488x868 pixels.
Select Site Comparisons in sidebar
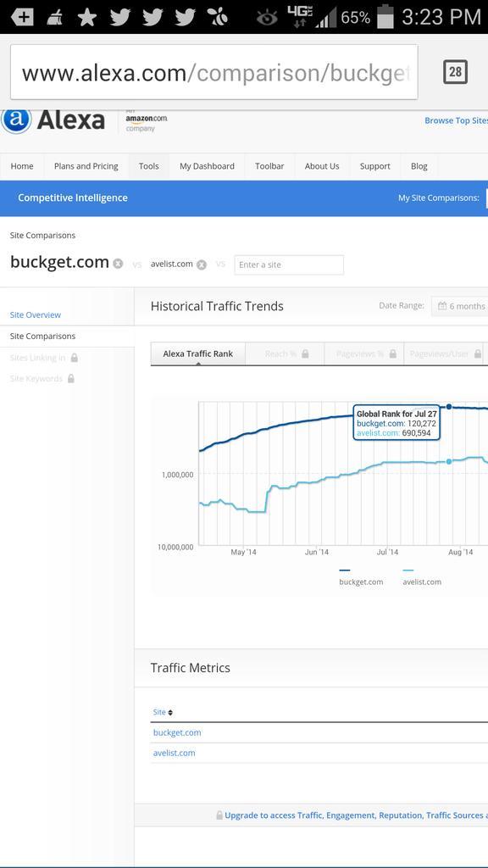click(x=42, y=336)
